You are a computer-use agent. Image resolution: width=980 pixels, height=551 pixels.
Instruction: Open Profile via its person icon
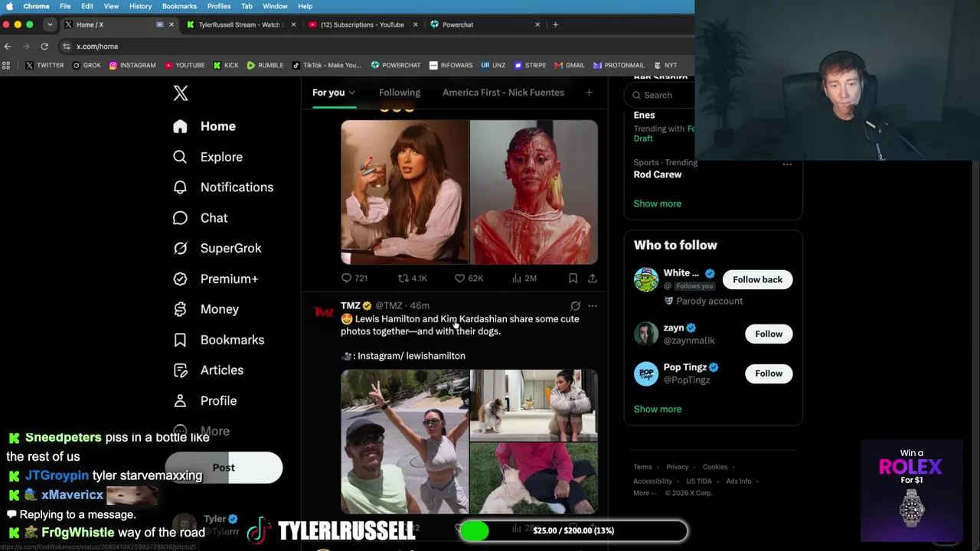click(180, 401)
